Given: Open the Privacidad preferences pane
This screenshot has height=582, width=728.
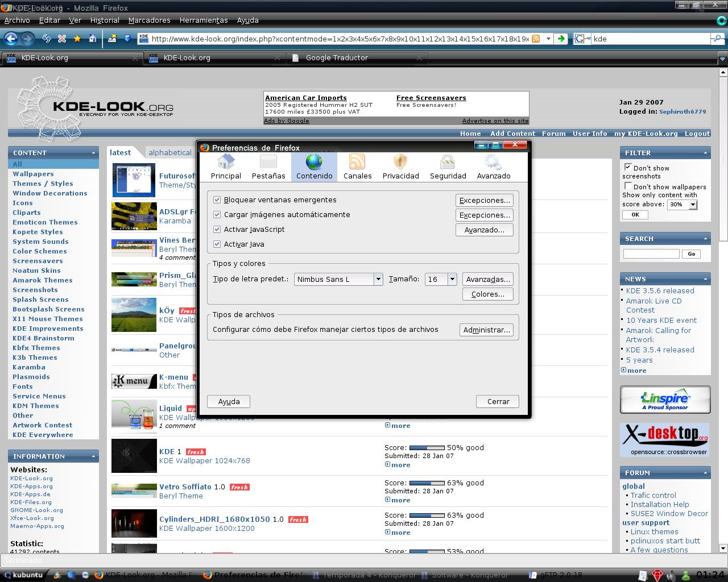Looking at the screenshot, I should [x=400, y=167].
